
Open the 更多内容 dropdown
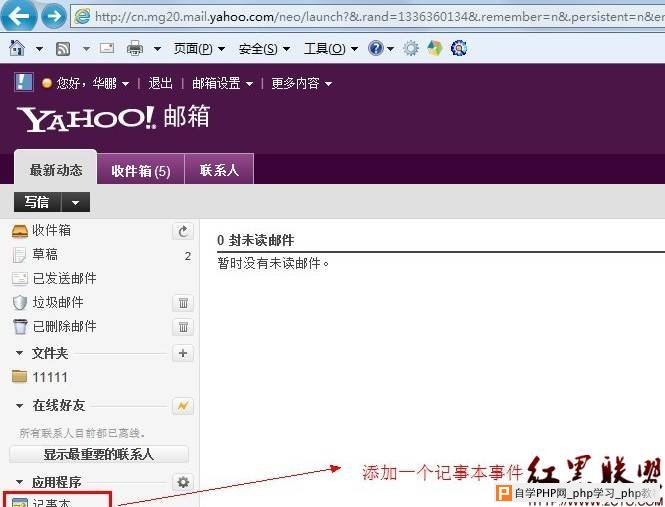tap(301, 83)
